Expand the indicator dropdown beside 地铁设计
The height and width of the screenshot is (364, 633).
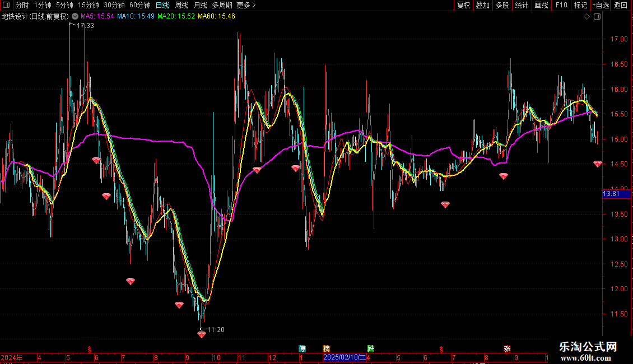click(75, 16)
